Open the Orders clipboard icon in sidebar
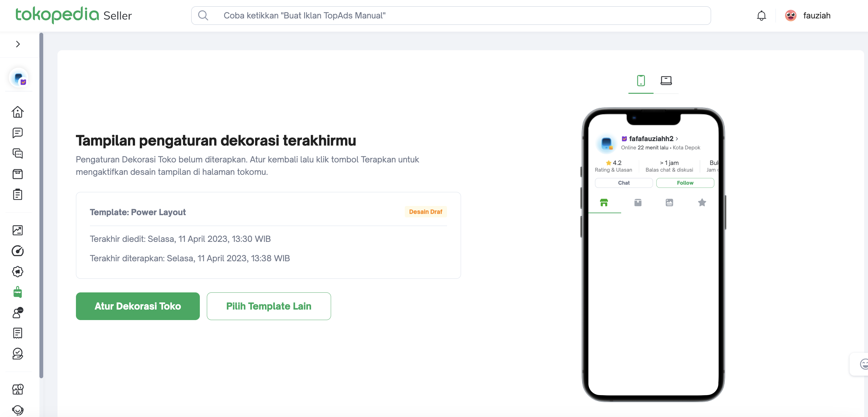The height and width of the screenshot is (417, 868). coord(17,195)
